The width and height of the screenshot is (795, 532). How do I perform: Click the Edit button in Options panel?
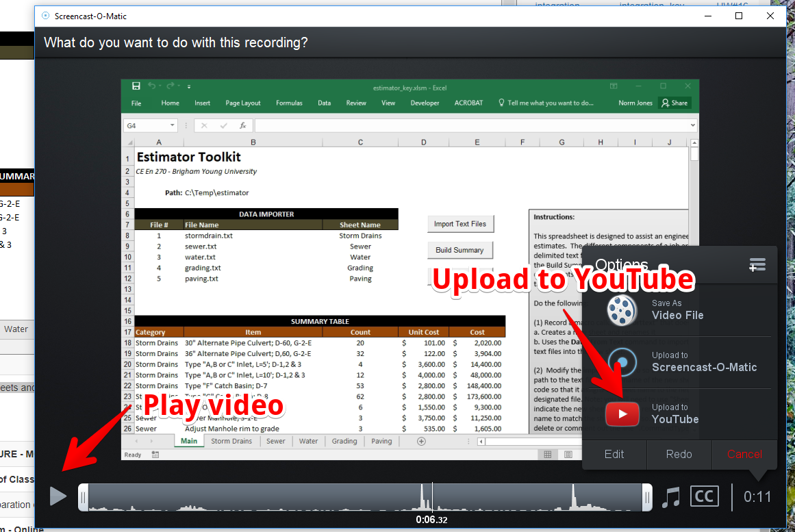614,455
